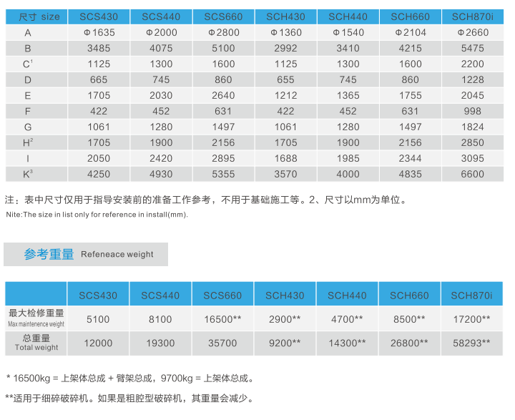The image size is (515, 420).
Task: Click the 6600 cell in row K
Action: point(472,174)
